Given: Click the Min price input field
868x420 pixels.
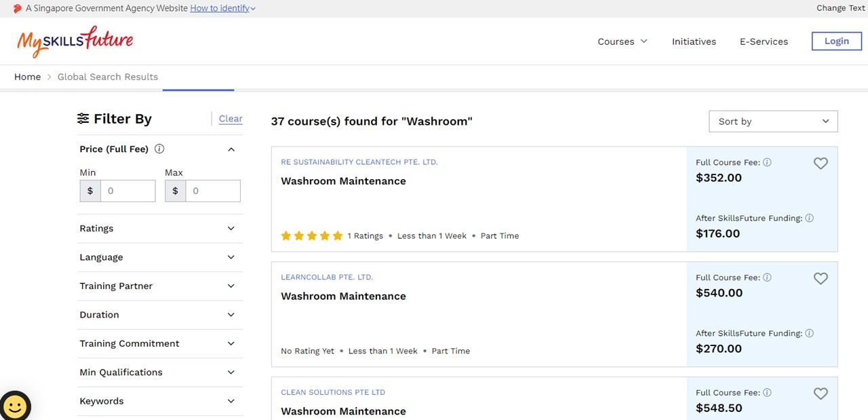Looking at the screenshot, I should tap(127, 191).
